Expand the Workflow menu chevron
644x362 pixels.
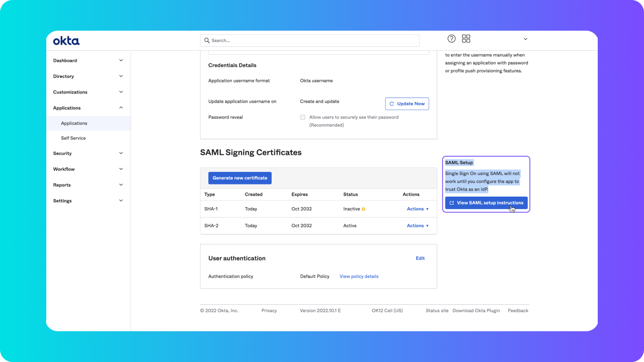tap(121, 169)
